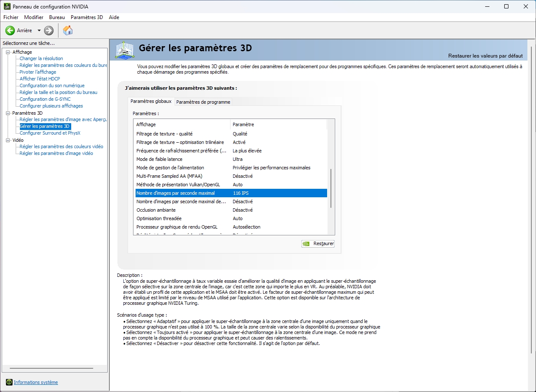Open the Aide menu
This screenshot has height=392, width=536.
(114, 17)
